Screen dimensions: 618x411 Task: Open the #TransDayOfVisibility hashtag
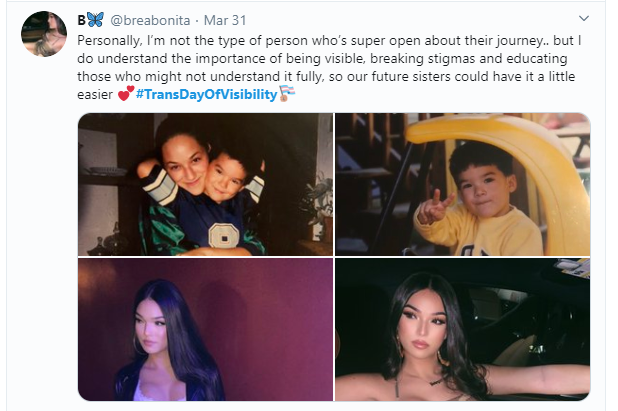click(207, 95)
